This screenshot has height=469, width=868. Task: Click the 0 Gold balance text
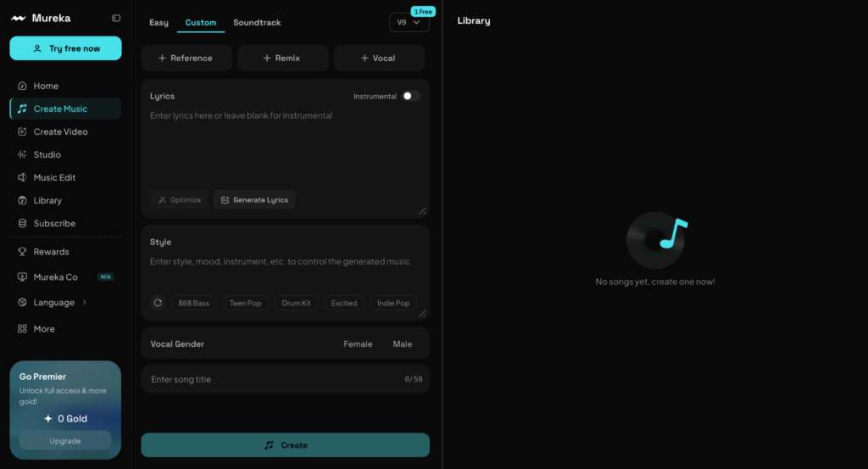[73, 419]
